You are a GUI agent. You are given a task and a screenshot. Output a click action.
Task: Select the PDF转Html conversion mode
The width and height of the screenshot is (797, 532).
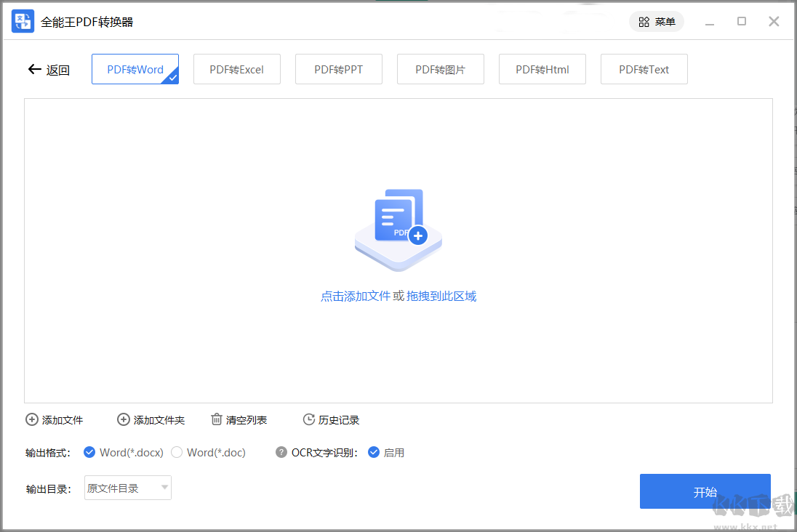click(542, 68)
